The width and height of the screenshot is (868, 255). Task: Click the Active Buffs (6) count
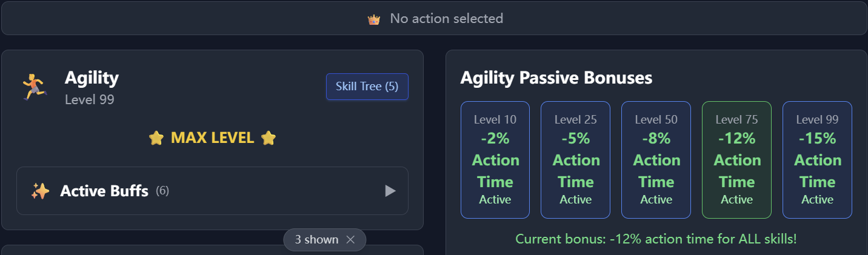tap(162, 191)
